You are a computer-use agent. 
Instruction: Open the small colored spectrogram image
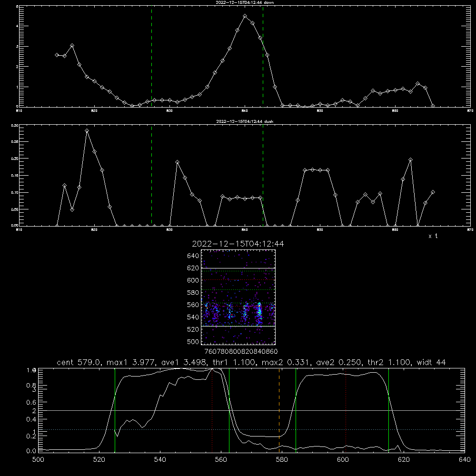point(238,297)
